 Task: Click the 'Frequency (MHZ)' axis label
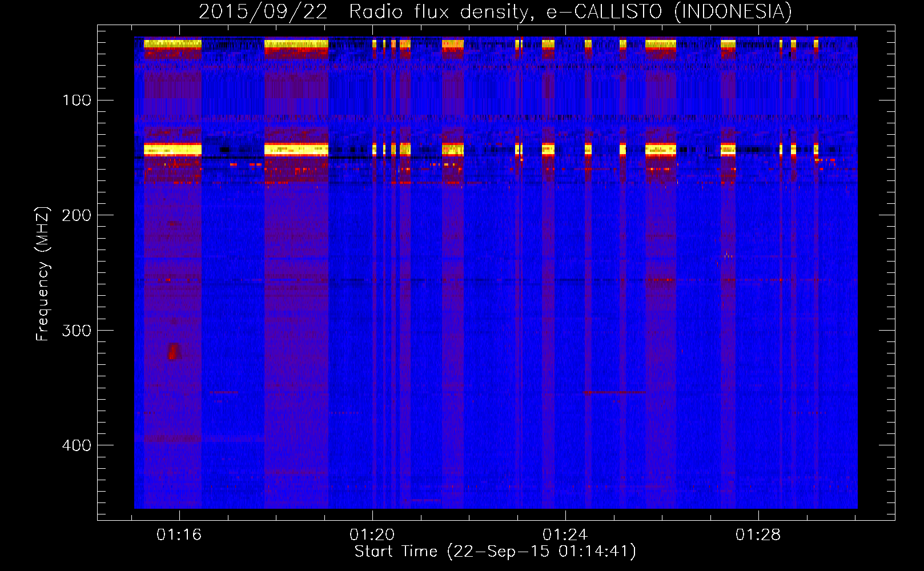43,274
